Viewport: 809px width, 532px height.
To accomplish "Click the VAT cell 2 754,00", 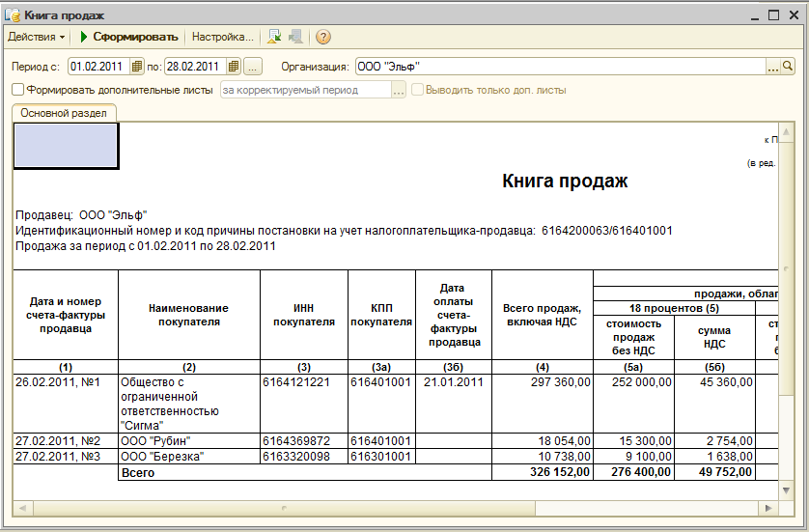I will (x=715, y=441).
